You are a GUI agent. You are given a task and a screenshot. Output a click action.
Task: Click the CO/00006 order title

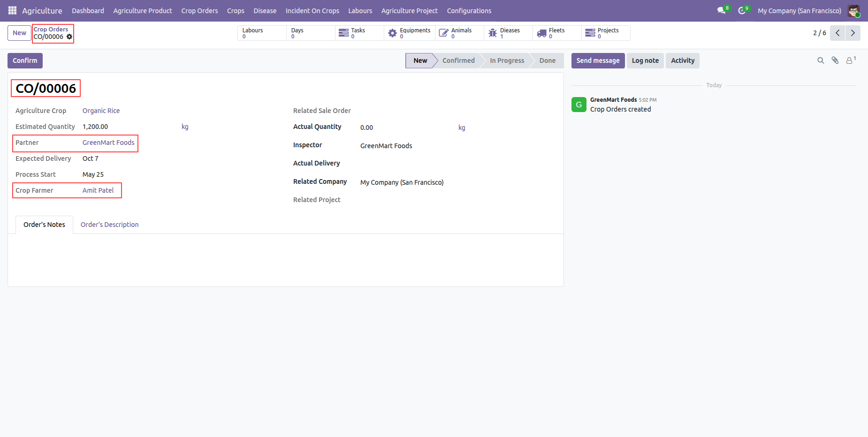coord(46,88)
